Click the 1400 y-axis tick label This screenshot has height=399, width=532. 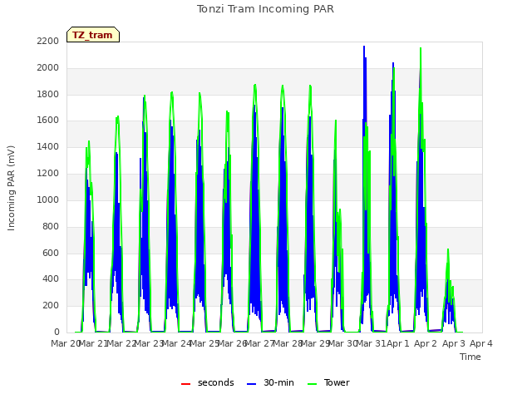pos(48,146)
